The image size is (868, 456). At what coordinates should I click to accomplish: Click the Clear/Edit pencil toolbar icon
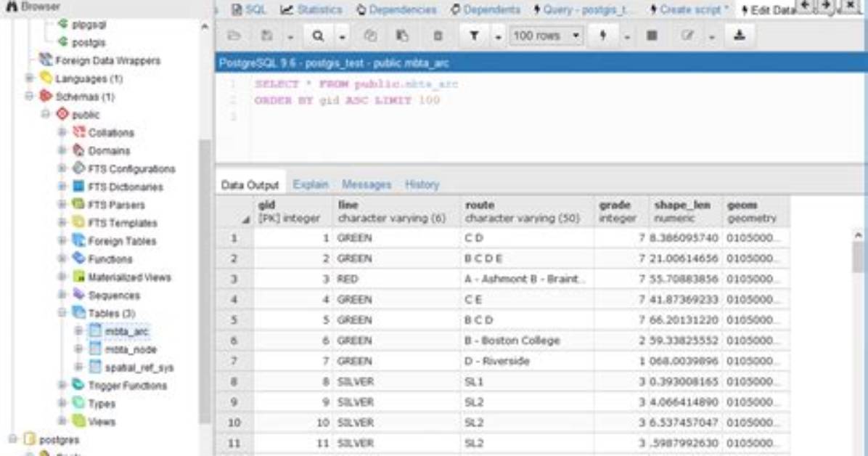(687, 36)
